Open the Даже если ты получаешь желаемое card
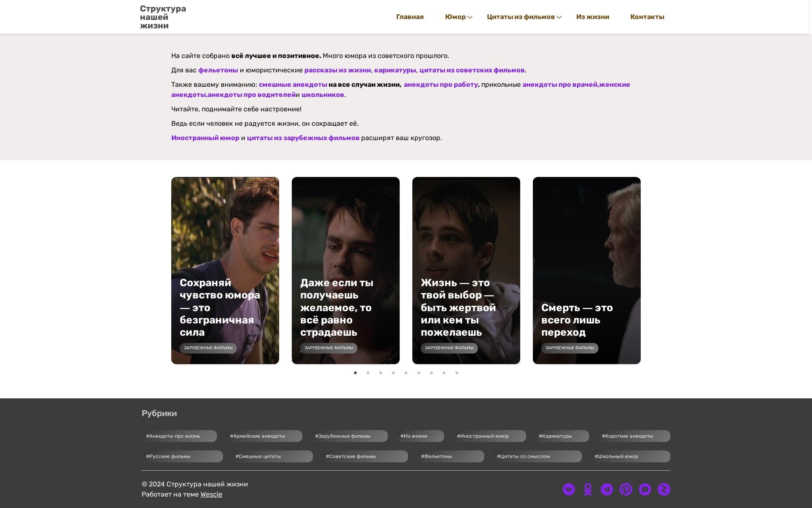812x508 pixels. pyautogui.click(x=346, y=271)
